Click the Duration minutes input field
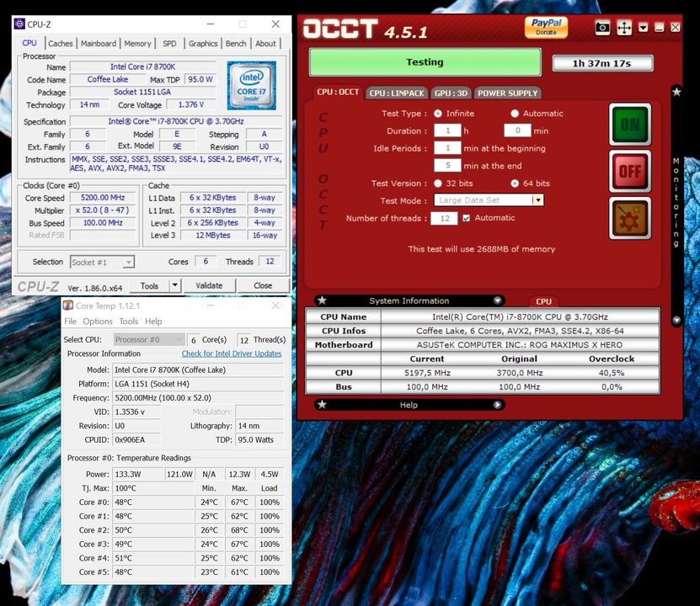The image size is (700, 606). [517, 130]
